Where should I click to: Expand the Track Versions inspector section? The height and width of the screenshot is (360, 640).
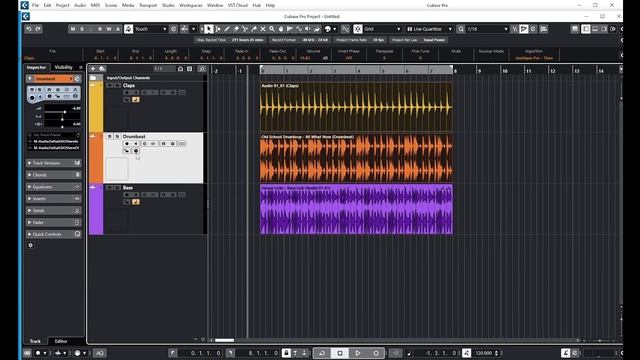tap(53, 163)
